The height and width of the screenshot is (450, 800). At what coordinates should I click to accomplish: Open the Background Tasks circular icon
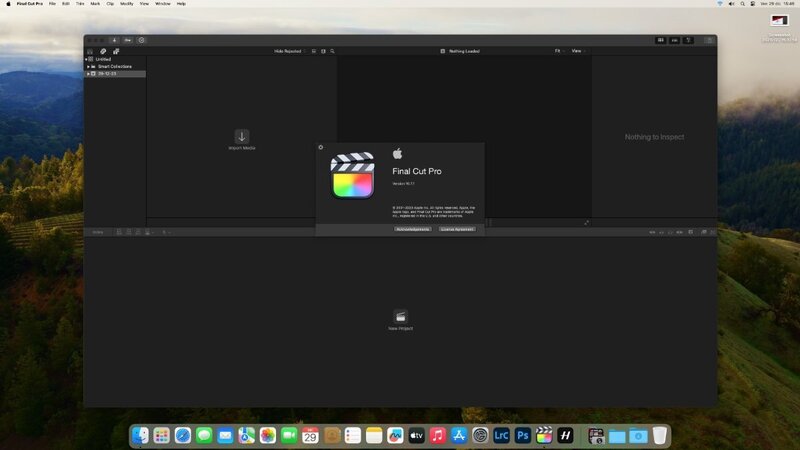[x=141, y=40]
